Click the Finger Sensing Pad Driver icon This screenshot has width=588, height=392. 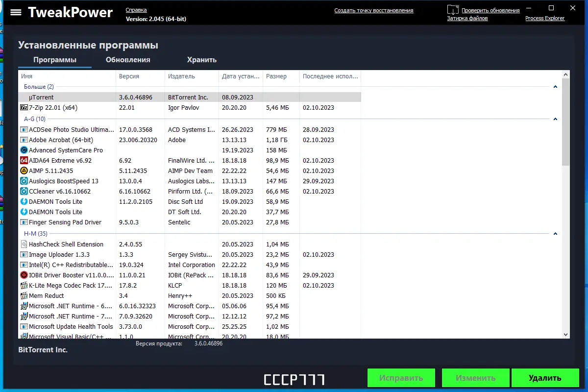24,222
